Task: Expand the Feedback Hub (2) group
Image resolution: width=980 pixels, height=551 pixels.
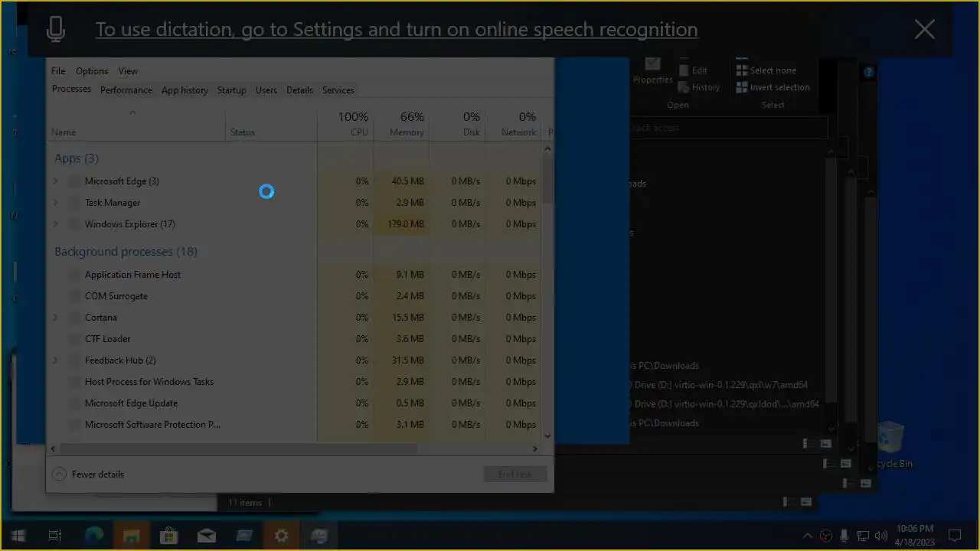Action: pyautogui.click(x=55, y=360)
